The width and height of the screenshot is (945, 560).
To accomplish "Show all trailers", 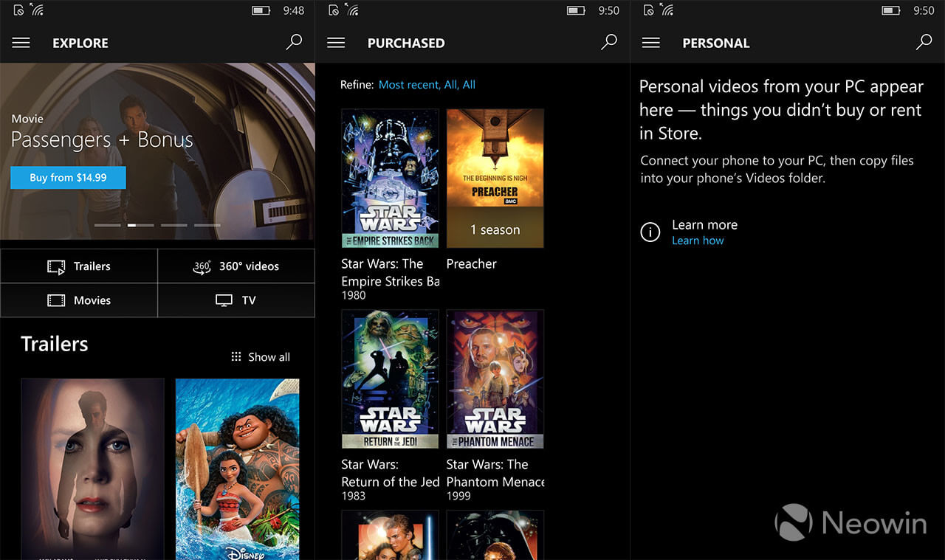I will click(261, 357).
